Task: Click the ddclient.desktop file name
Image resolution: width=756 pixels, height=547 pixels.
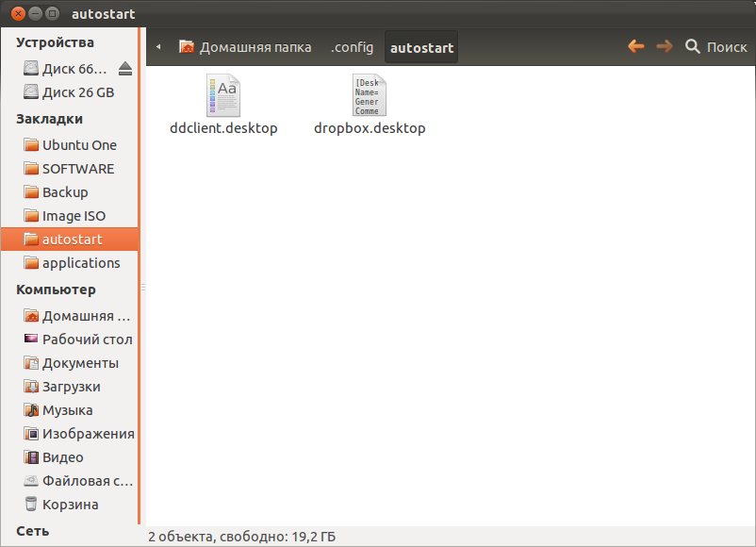Action: [x=223, y=128]
